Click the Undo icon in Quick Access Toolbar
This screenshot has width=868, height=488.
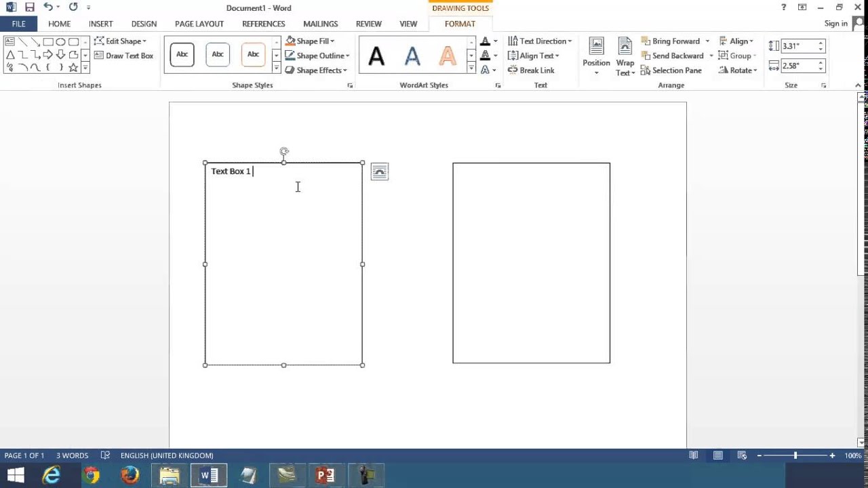[x=48, y=7]
